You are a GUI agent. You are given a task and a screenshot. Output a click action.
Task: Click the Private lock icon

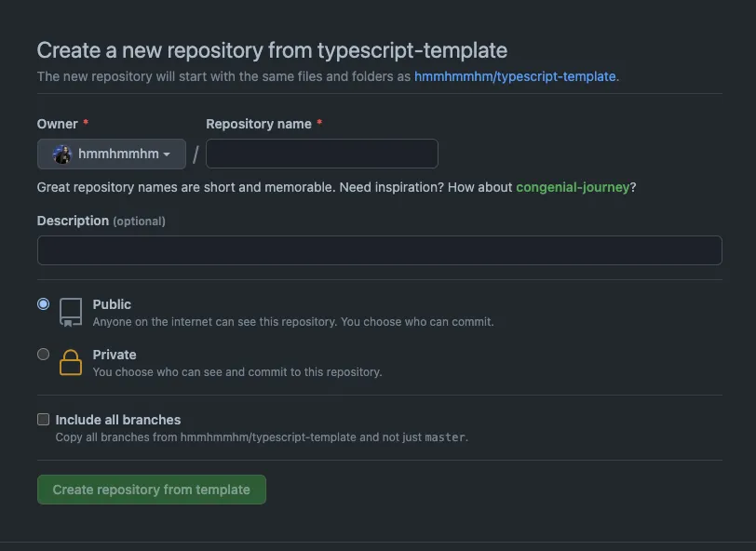[71, 362]
